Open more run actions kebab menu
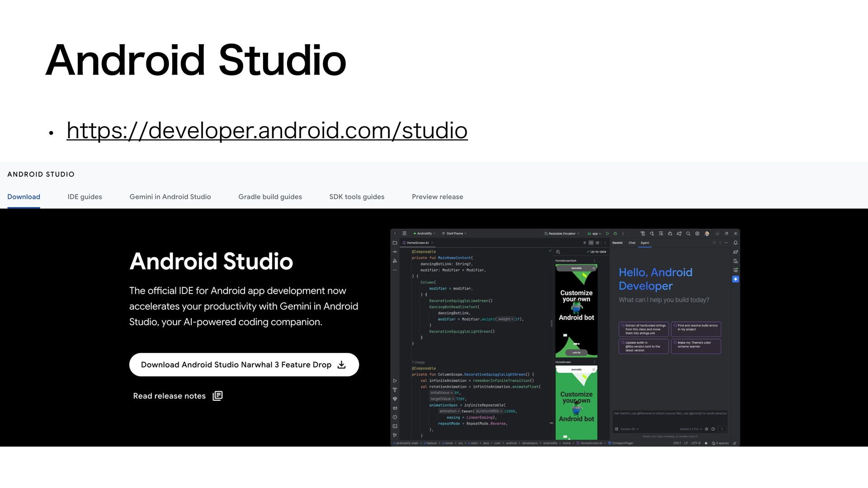868x488 pixels. 623,234
